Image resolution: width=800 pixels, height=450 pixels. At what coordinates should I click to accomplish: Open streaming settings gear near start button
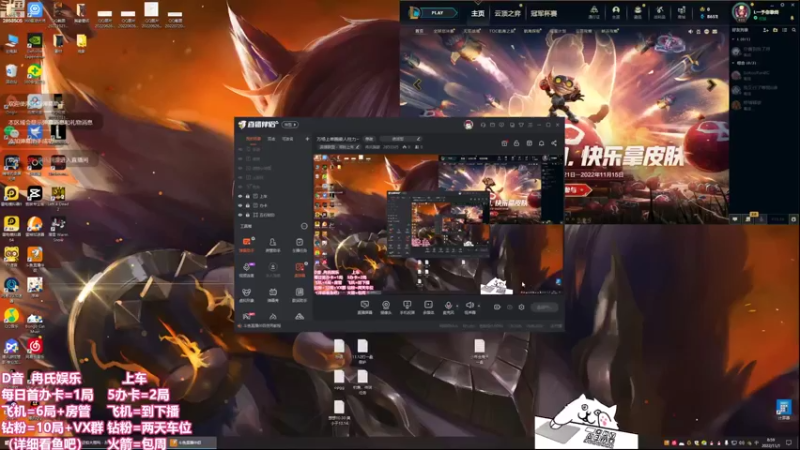(x=521, y=307)
